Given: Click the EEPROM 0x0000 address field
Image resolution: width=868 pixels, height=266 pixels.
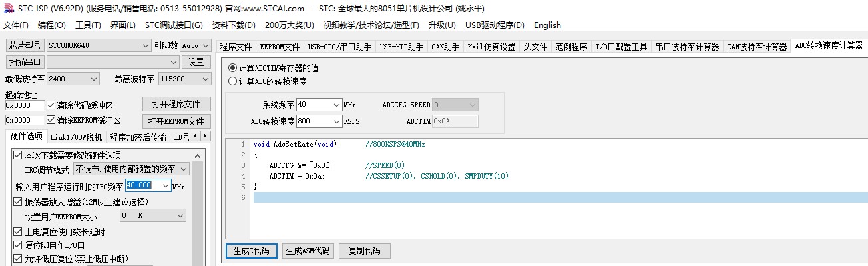Looking at the screenshot, I should point(24,120).
